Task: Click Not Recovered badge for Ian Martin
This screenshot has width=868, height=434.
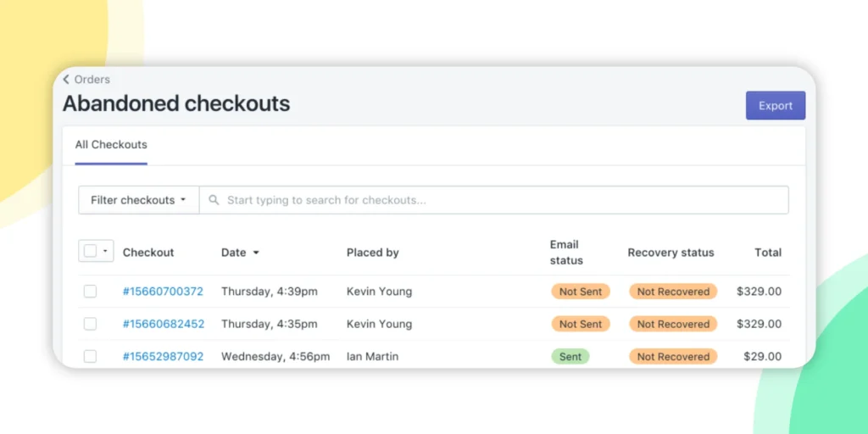Action: [672, 357]
